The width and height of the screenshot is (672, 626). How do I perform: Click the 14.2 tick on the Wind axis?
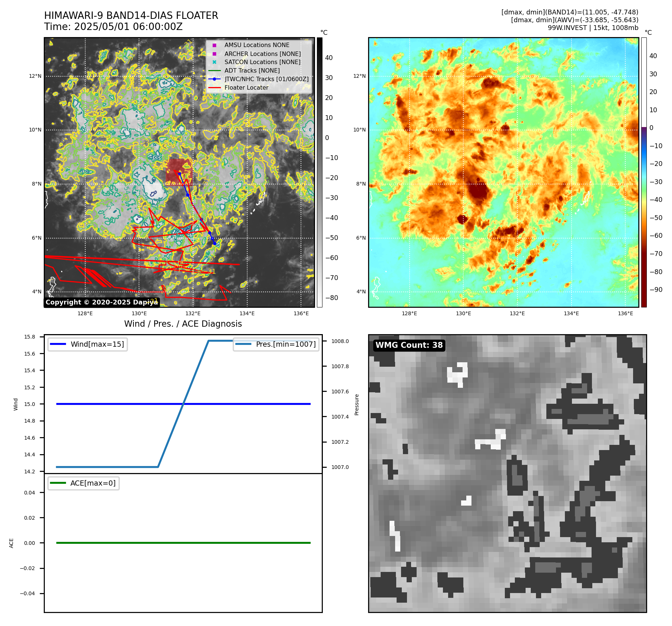[x=30, y=472]
